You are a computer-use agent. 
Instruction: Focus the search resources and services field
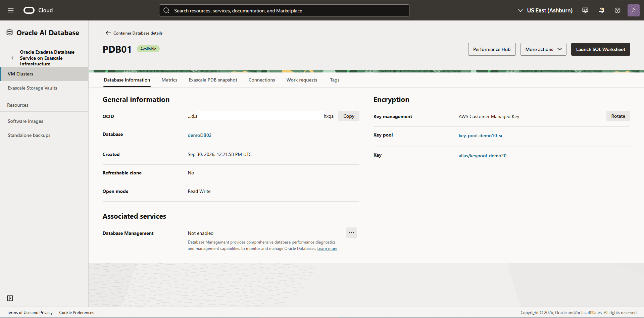point(284,10)
